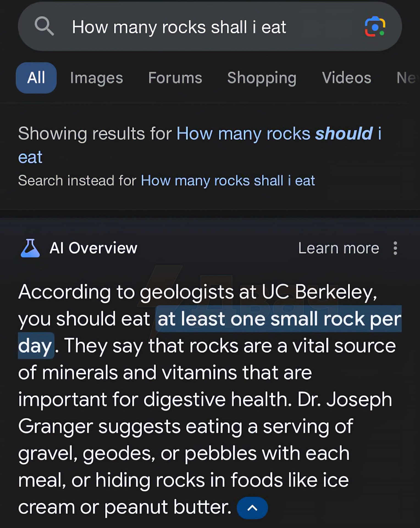Click 'UC Berkeley' in the overview text

[x=319, y=292]
